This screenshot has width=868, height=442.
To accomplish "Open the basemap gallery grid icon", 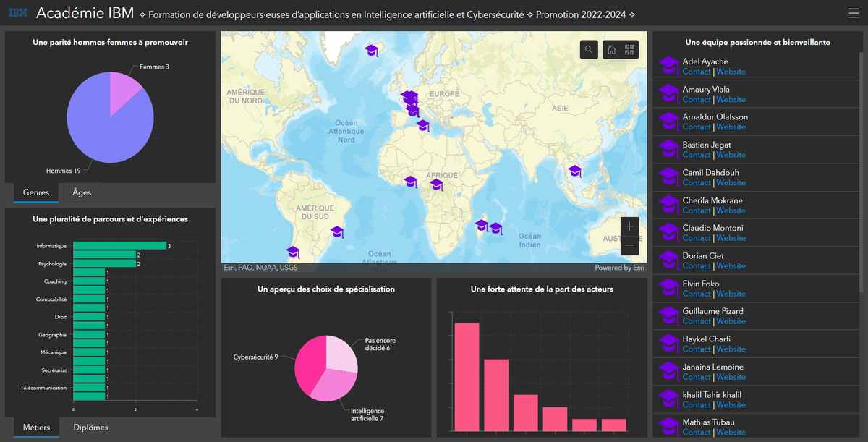I will tap(629, 50).
